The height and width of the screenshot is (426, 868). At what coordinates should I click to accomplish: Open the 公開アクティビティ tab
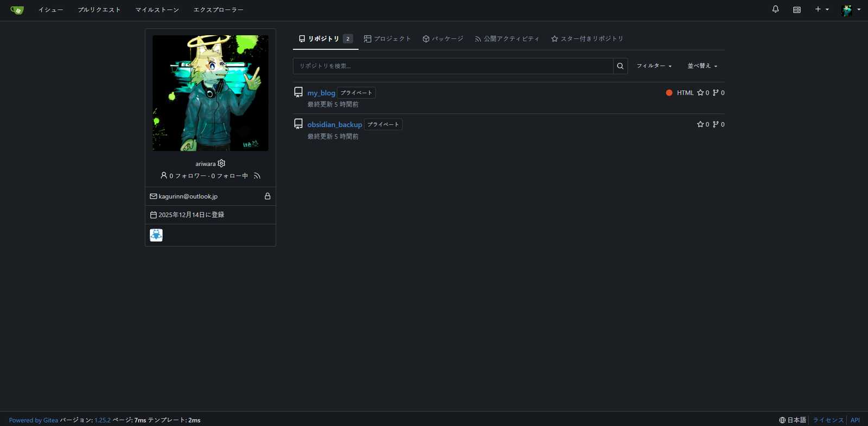coord(507,39)
